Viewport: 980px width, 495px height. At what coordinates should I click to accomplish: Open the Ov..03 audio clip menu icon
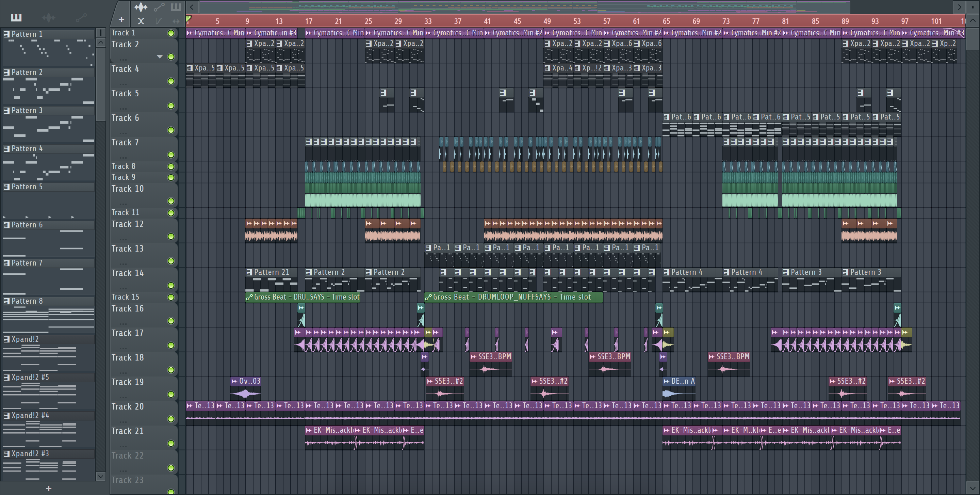click(x=234, y=381)
